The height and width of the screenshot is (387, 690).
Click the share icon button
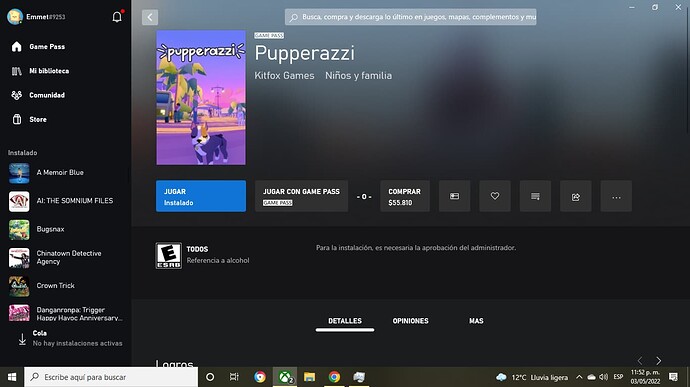point(576,196)
